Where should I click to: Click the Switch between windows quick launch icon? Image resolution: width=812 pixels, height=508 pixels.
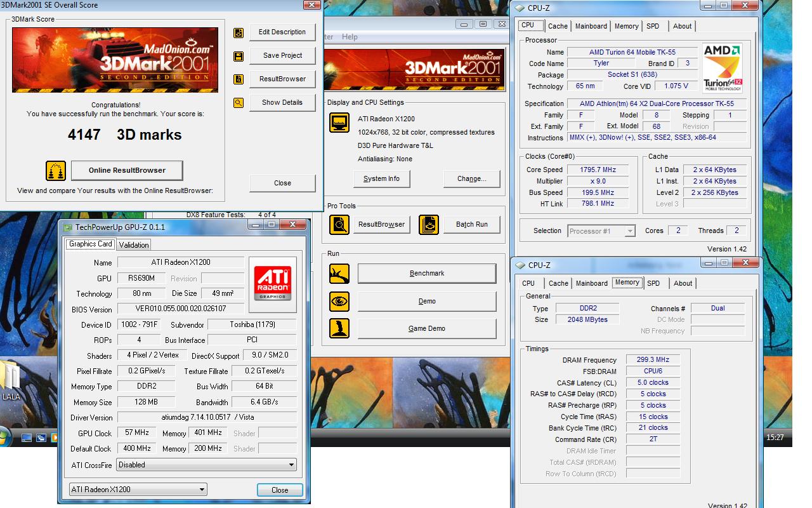point(41,438)
